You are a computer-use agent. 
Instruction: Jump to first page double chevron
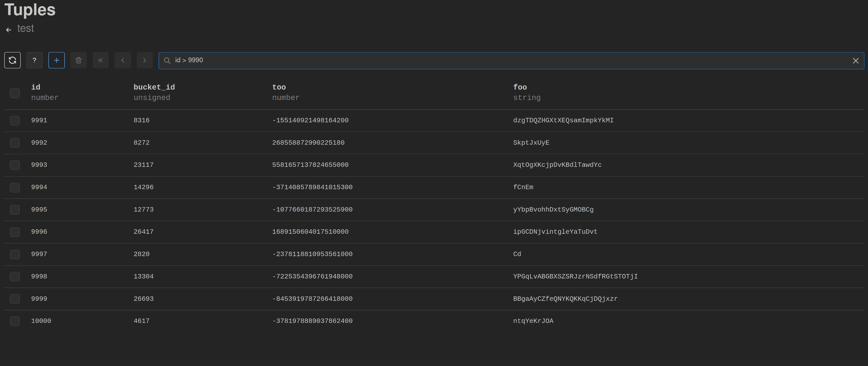(x=100, y=60)
